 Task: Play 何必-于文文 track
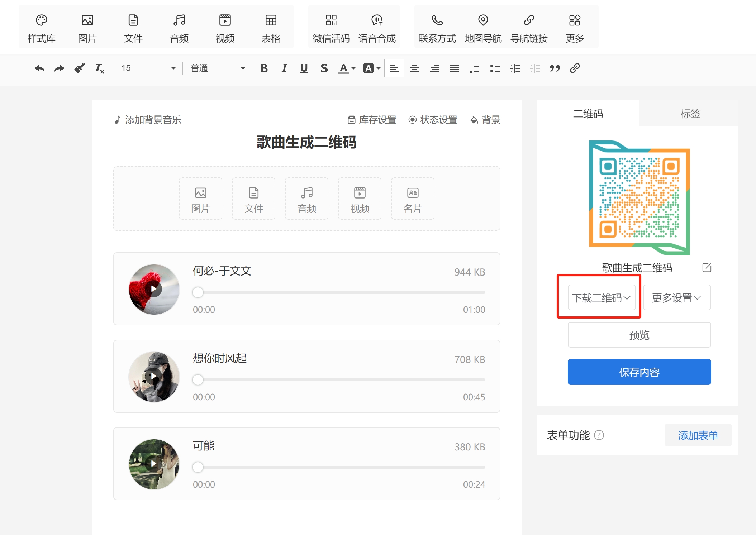click(x=154, y=289)
